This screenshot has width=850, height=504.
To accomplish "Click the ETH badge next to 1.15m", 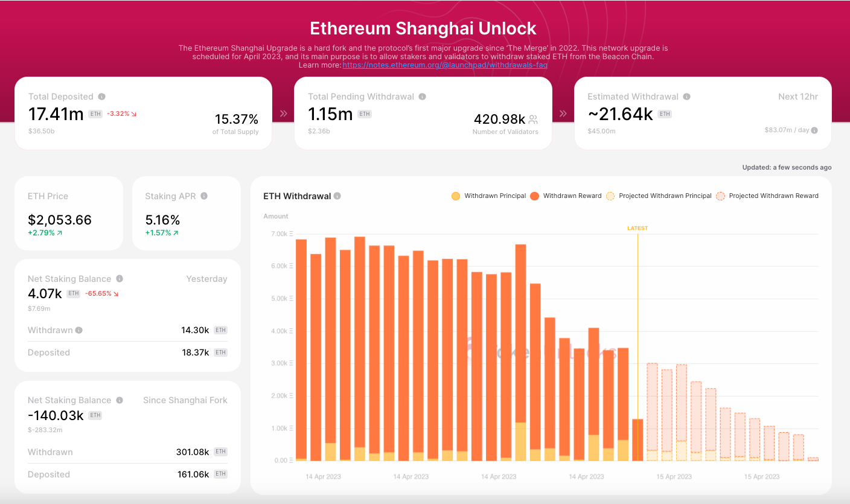I will (x=364, y=114).
